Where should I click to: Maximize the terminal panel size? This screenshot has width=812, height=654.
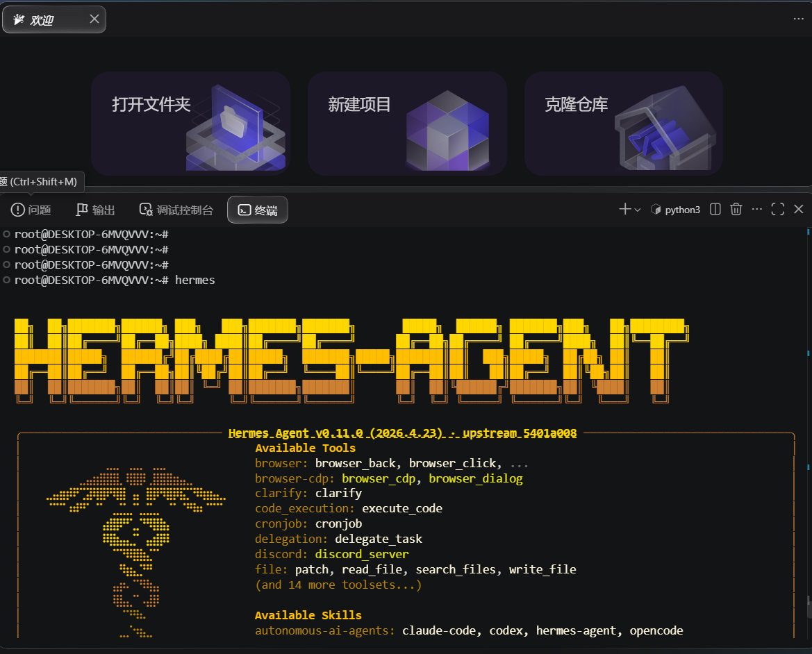[x=777, y=209]
